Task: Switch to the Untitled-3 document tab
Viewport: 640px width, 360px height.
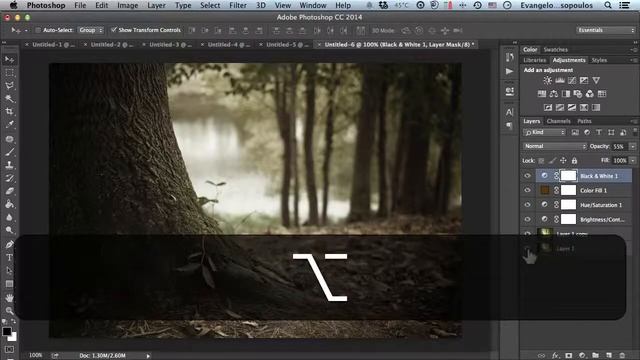Action: [x=169, y=44]
